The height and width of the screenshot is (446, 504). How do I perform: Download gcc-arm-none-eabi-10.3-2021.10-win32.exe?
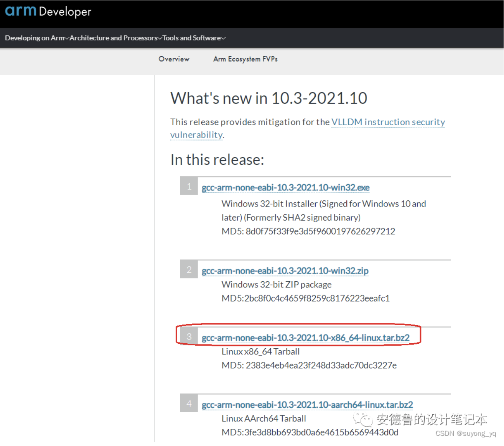pyautogui.click(x=286, y=187)
